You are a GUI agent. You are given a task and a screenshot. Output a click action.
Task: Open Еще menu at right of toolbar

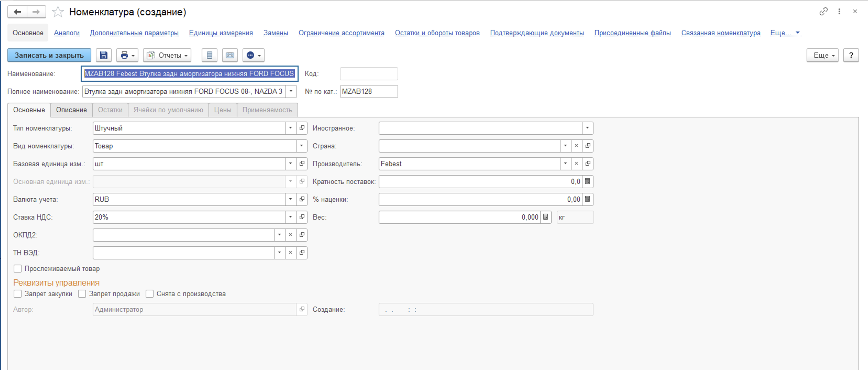[x=822, y=55]
